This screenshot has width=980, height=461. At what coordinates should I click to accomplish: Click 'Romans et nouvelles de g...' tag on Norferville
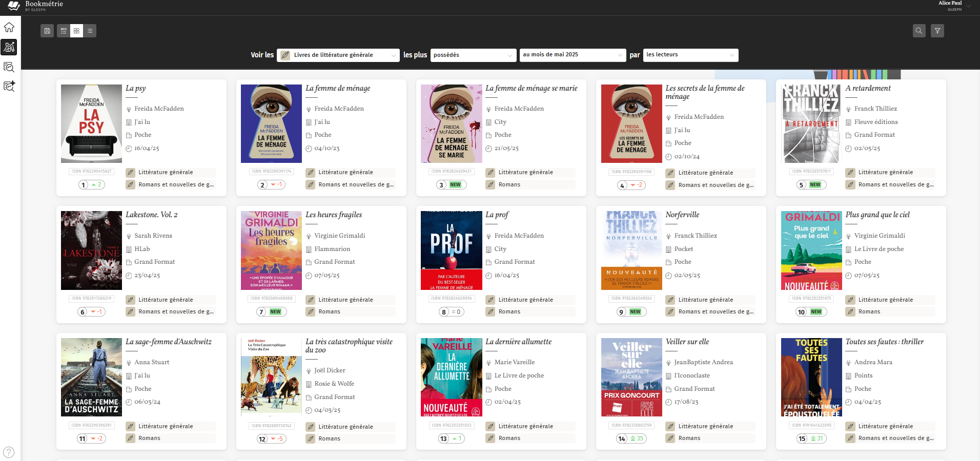click(710, 311)
